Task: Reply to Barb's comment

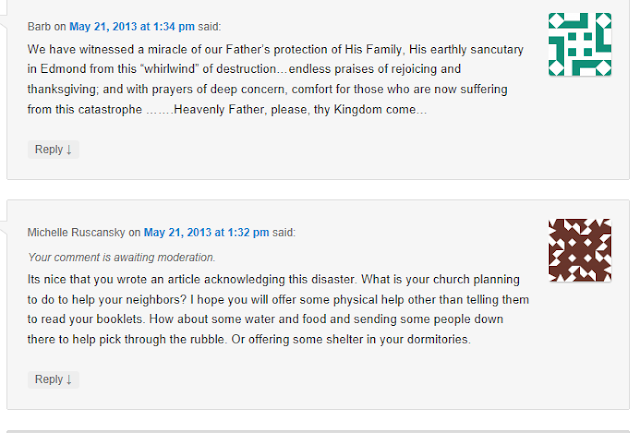Action: [x=53, y=149]
